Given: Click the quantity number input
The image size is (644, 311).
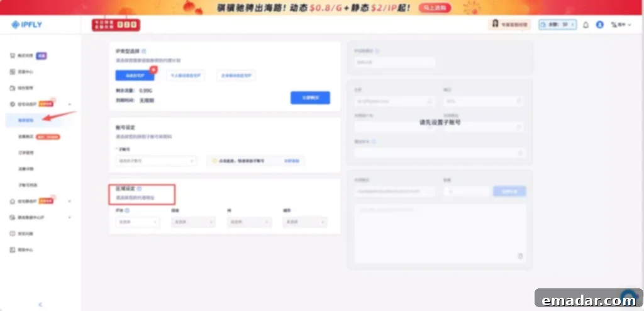Looking at the screenshot, I should [x=467, y=191].
